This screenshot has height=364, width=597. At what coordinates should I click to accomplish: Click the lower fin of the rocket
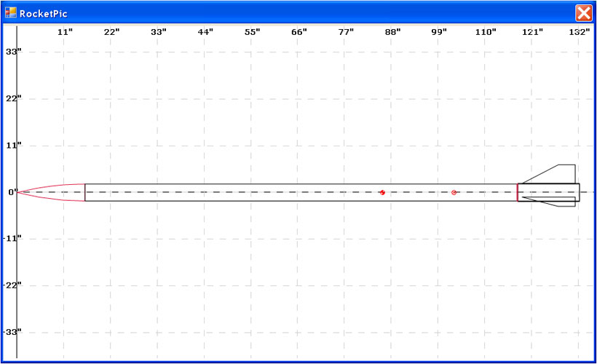coord(549,202)
